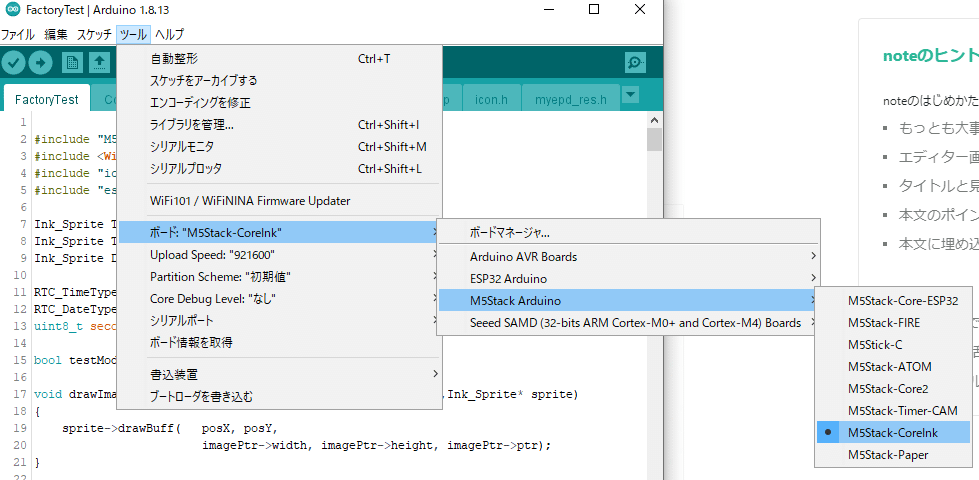The width and height of the screenshot is (979, 480).
Task: Expand the 書込装置 submenu
Action: click(280, 375)
